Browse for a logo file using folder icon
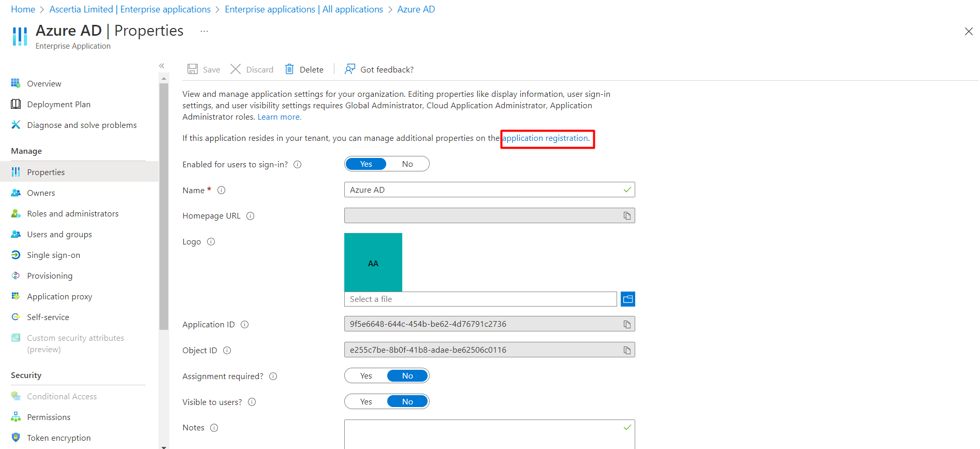 pyautogui.click(x=628, y=299)
